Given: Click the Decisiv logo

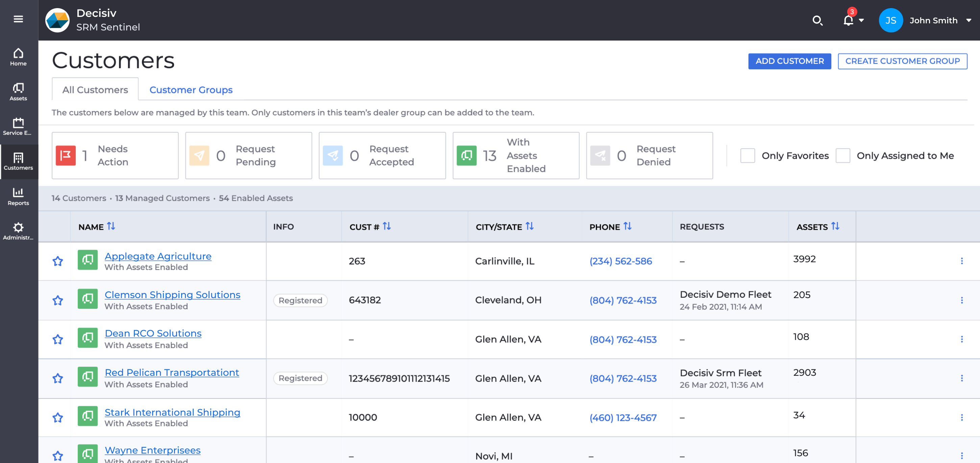Looking at the screenshot, I should click(57, 20).
